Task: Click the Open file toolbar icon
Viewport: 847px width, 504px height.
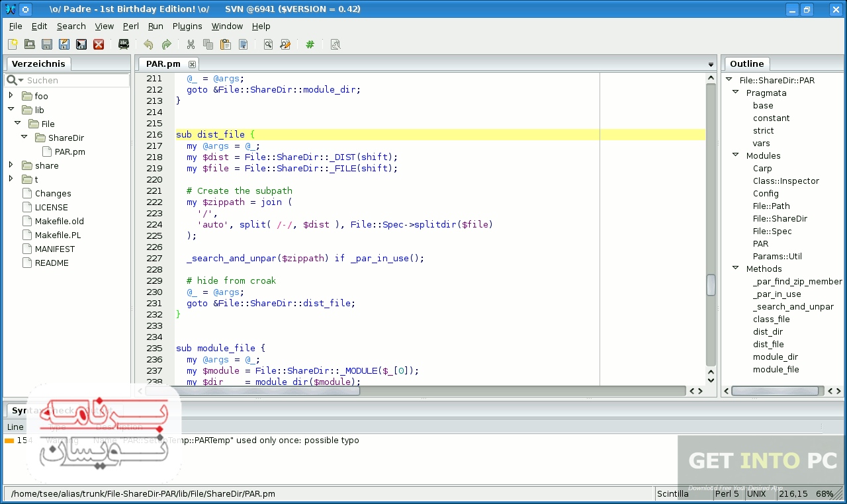Action: pyautogui.click(x=29, y=44)
